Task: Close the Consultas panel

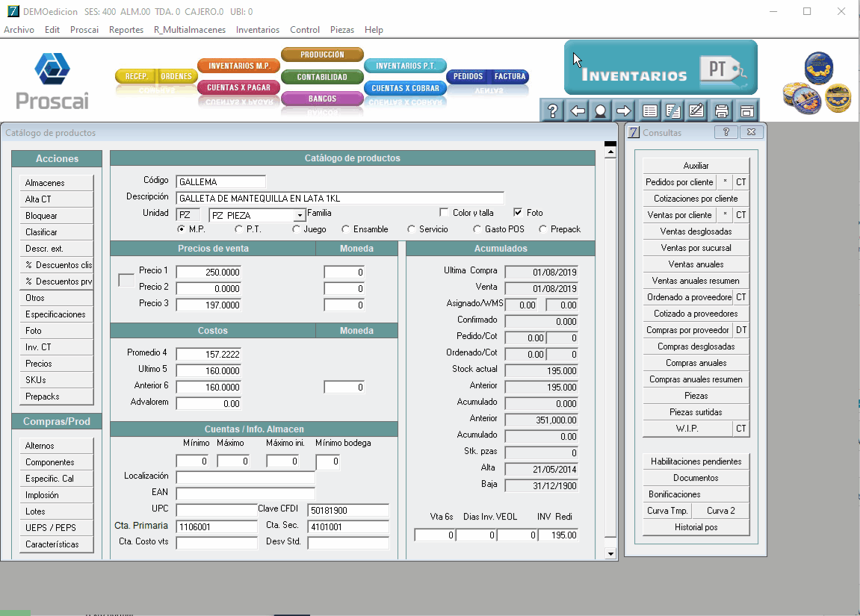Action: pyautogui.click(x=752, y=132)
